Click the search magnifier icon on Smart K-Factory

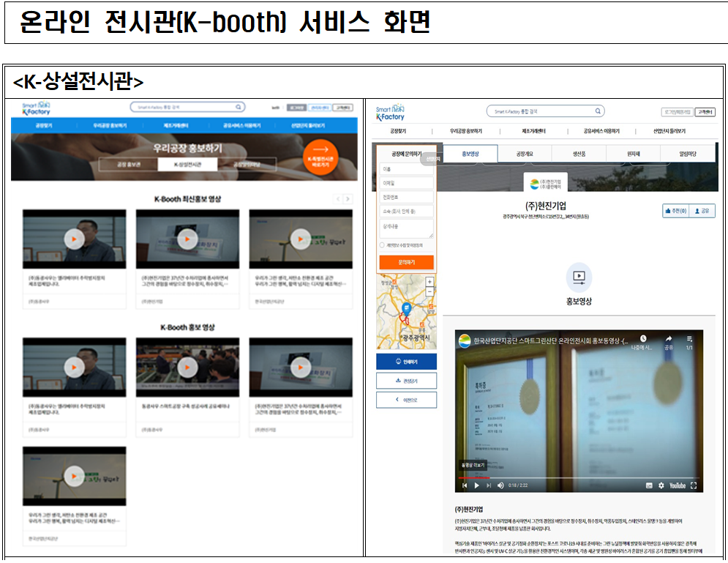(x=597, y=111)
